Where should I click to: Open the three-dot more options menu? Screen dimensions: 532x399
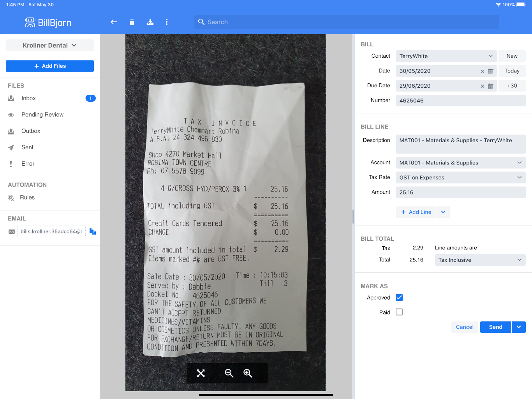tap(167, 22)
